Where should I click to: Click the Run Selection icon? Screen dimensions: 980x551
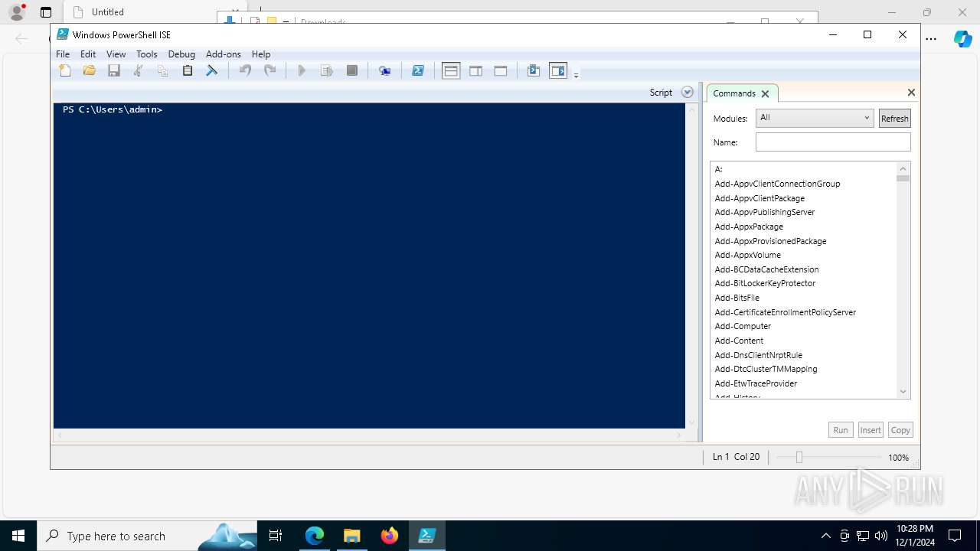(x=327, y=71)
